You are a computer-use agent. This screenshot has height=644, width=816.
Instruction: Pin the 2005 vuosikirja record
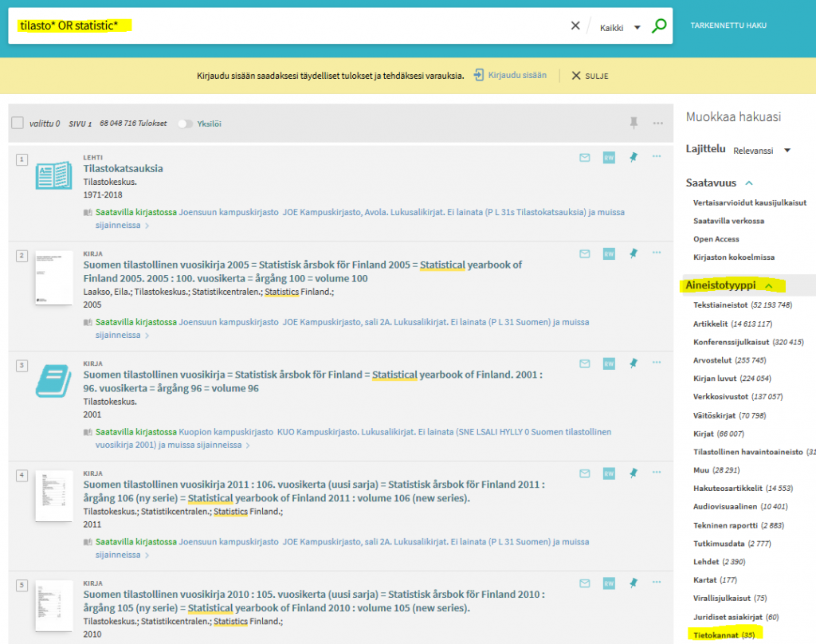(634, 253)
